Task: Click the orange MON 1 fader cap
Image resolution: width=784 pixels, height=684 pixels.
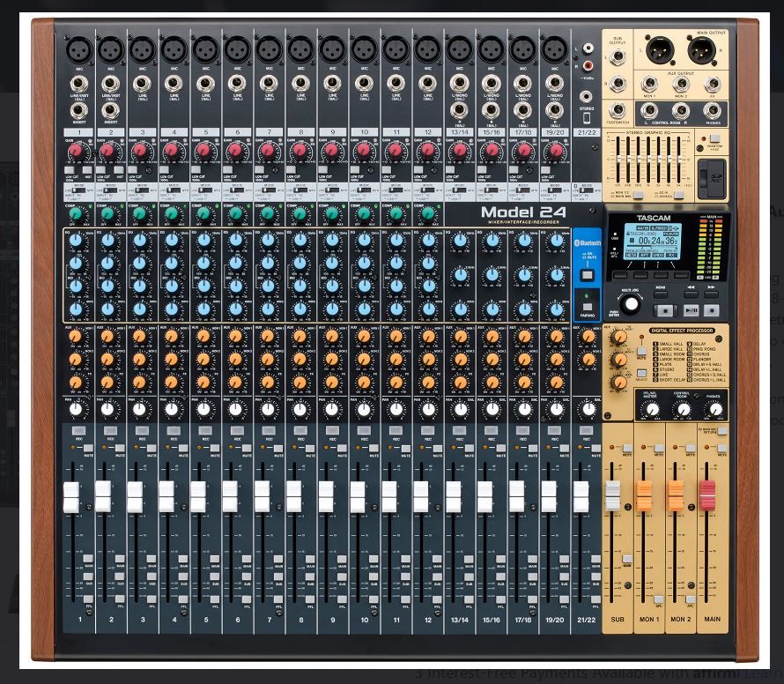Action: (x=644, y=495)
